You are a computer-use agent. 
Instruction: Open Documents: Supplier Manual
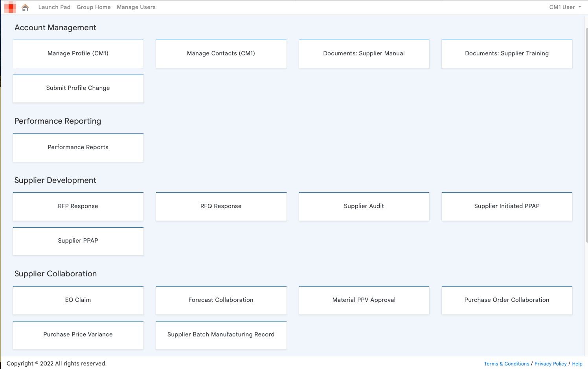tap(364, 54)
